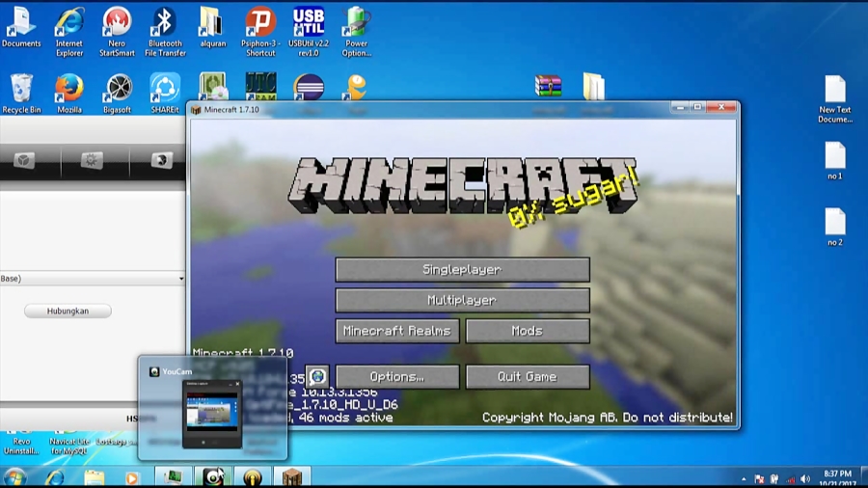Show hidden system tray icons

(744, 479)
